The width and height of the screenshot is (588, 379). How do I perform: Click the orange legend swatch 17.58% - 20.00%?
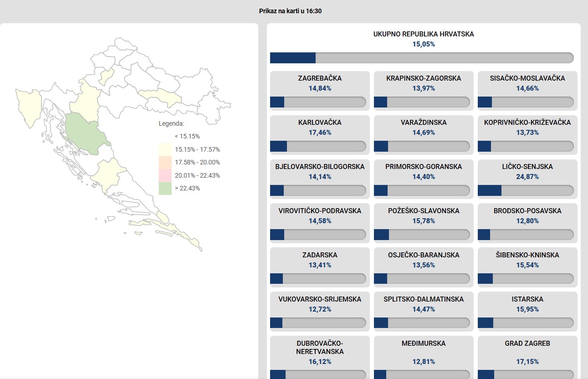pos(165,162)
